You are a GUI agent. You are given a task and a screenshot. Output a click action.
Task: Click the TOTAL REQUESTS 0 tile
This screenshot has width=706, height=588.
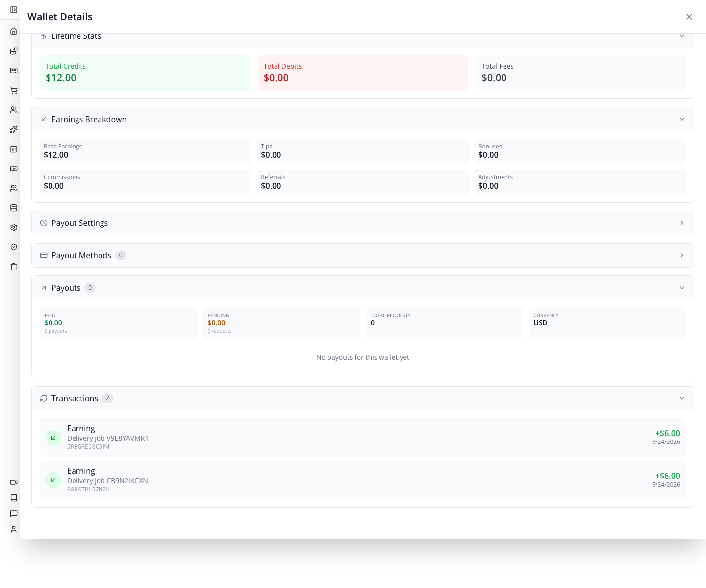click(444, 323)
